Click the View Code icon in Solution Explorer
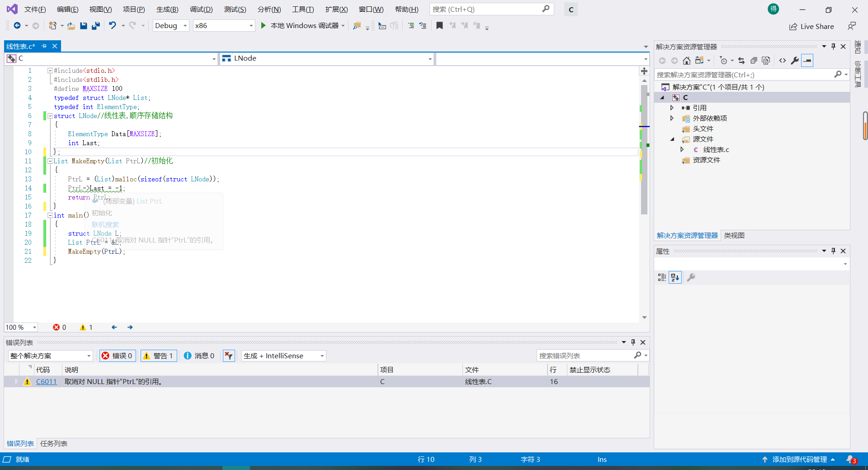This screenshot has height=470, width=868. click(x=783, y=61)
